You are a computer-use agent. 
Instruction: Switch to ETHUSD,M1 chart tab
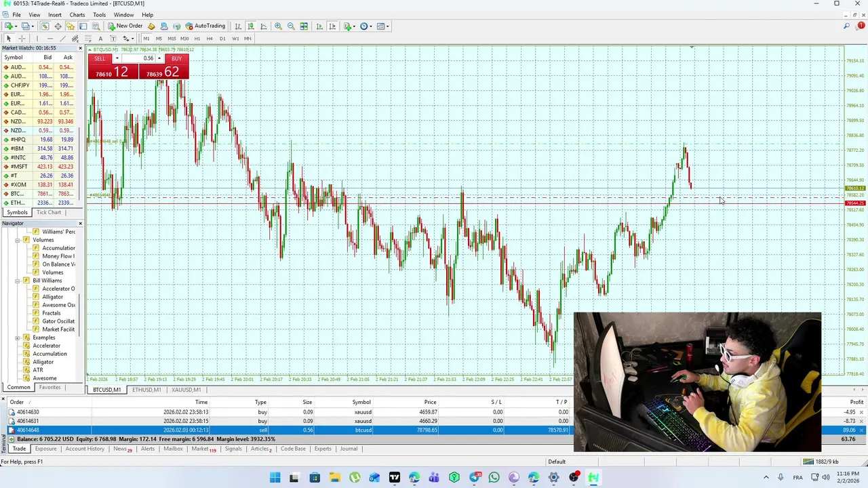point(146,390)
